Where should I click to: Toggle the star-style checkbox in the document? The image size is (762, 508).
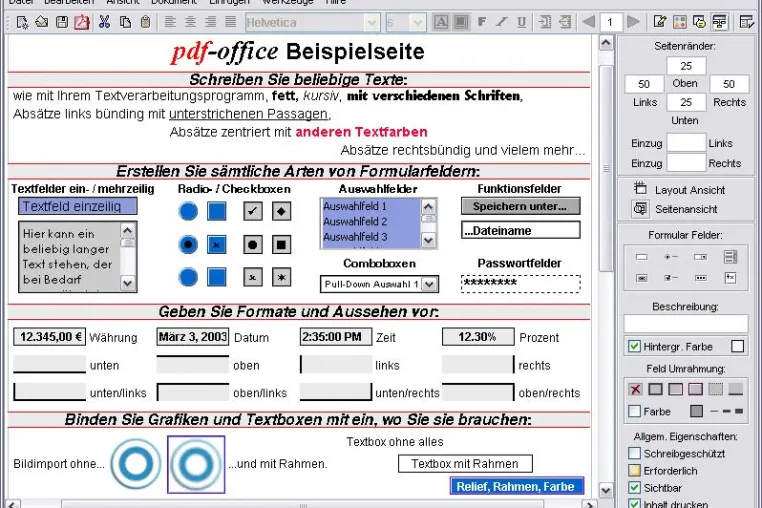(x=281, y=278)
